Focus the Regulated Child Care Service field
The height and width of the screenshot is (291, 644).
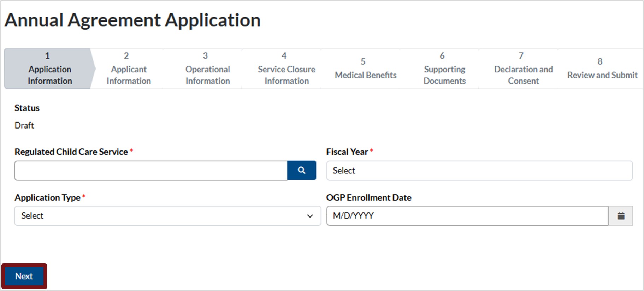151,171
